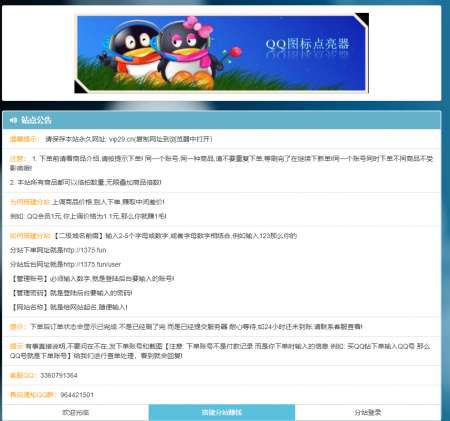Viewport: 450px width, 421px height.
Task: Open the 分站登录 tab
Action: pos(367,413)
